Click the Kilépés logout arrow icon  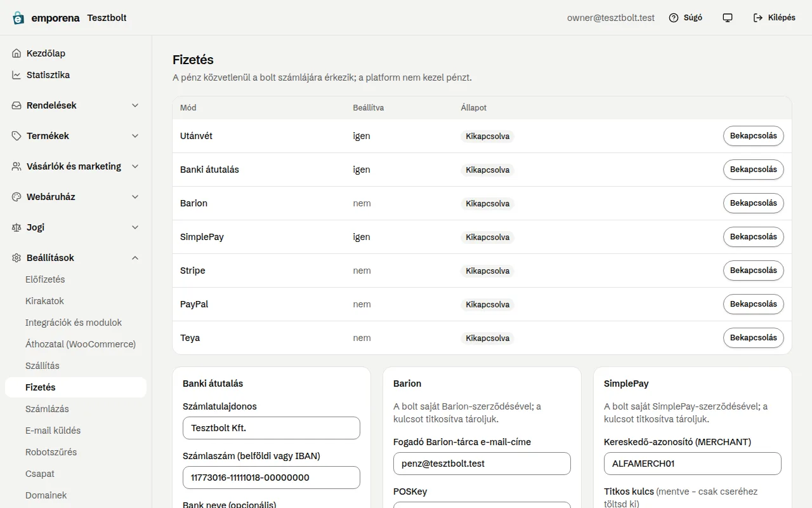coord(758,18)
